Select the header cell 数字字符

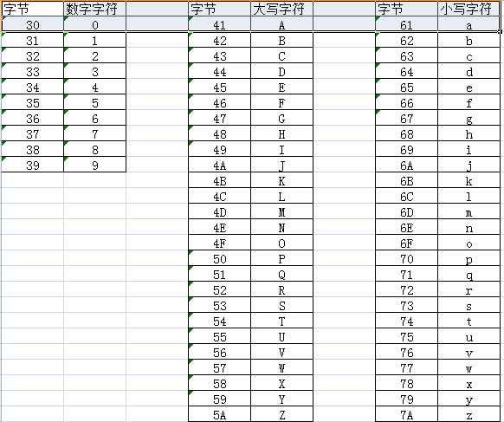pyautogui.click(x=94, y=9)
